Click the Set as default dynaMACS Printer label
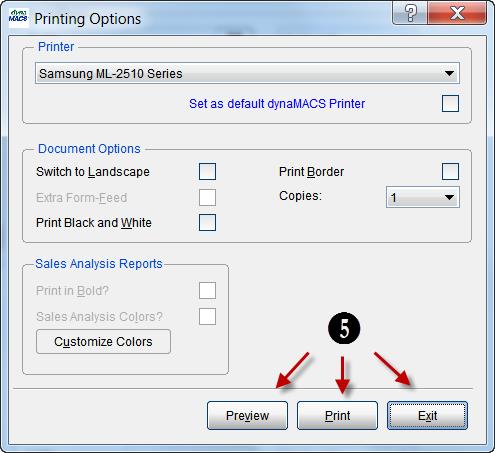The width and height of the screenshot is (495, 453). (x=277, y=104)
